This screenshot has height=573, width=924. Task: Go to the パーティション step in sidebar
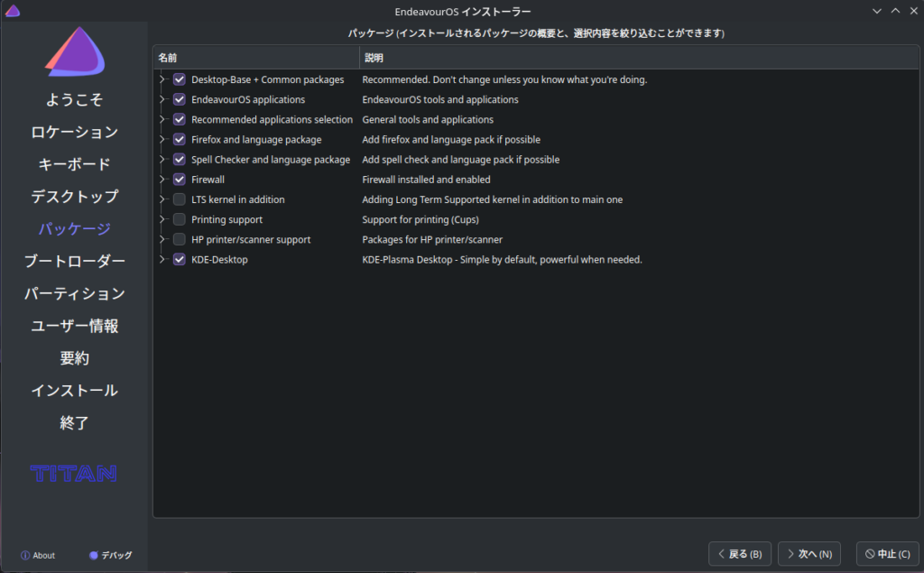tap(74, 293)
